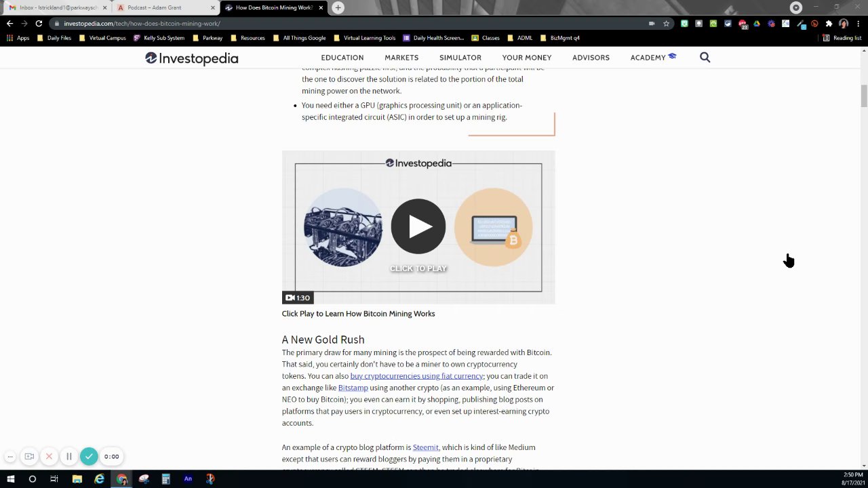Image resolution: width=868 pixels, height=488 pixels.
Task: Pause the screen recording
Action: [x=68, y=456]
